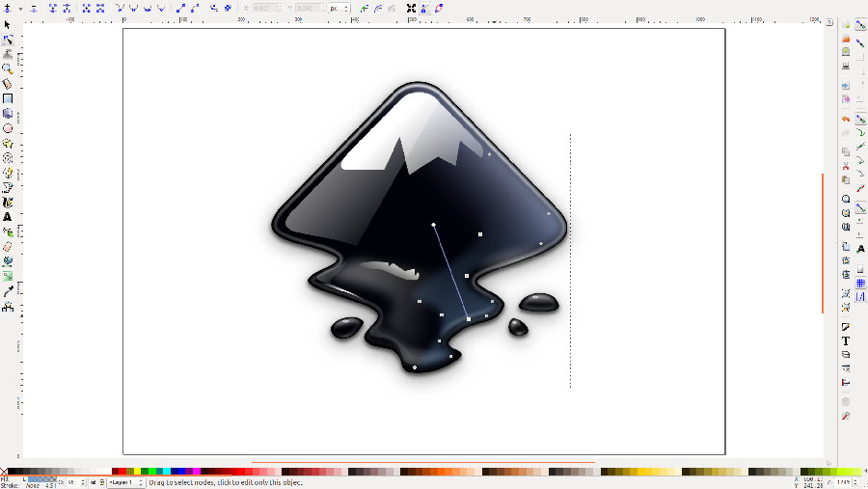
Task: Select the Connector diagram tool
Action: (7, 307)
